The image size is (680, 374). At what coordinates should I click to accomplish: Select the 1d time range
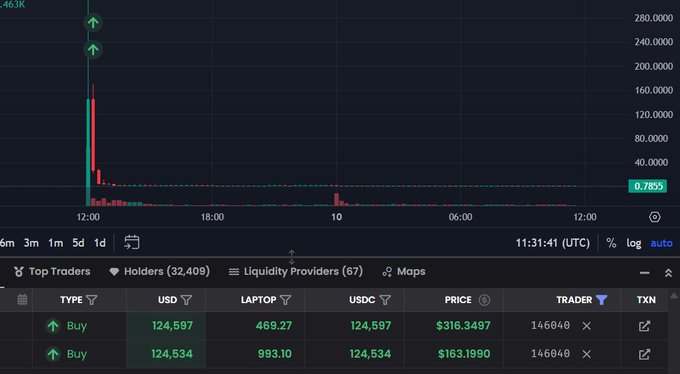click(x=100, y=243)
